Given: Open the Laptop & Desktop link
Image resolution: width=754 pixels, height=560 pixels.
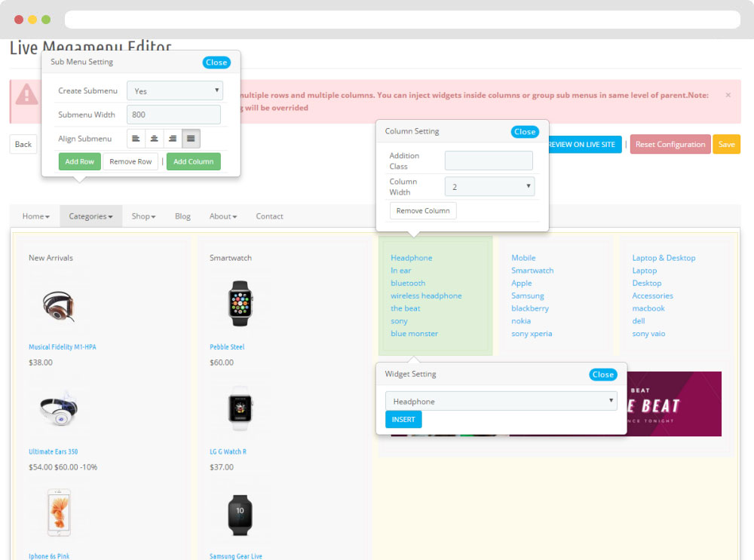Looking at the screenshot, I should coord(664,258).
